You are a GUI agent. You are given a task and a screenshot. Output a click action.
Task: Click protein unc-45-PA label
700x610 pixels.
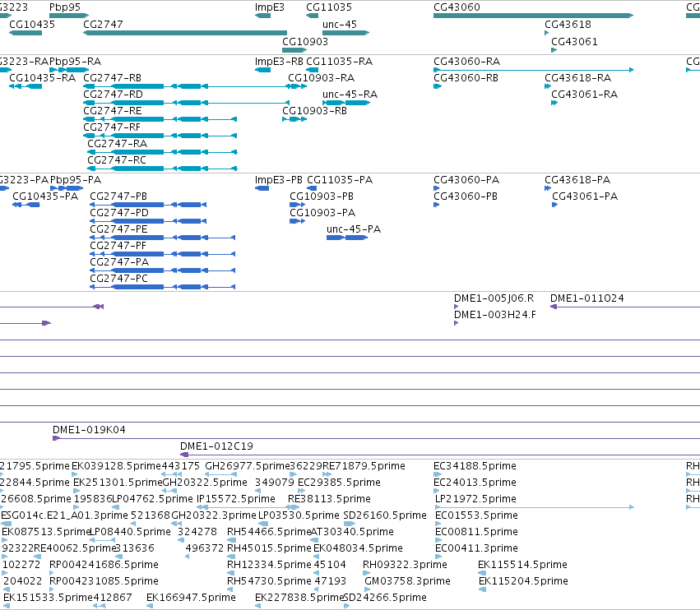(354, 229)
